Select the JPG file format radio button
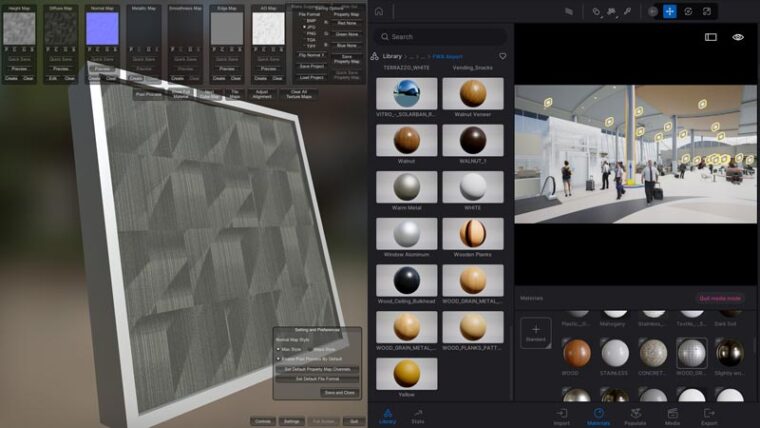This screenshot has height=428, width=760. pos(306,27)
